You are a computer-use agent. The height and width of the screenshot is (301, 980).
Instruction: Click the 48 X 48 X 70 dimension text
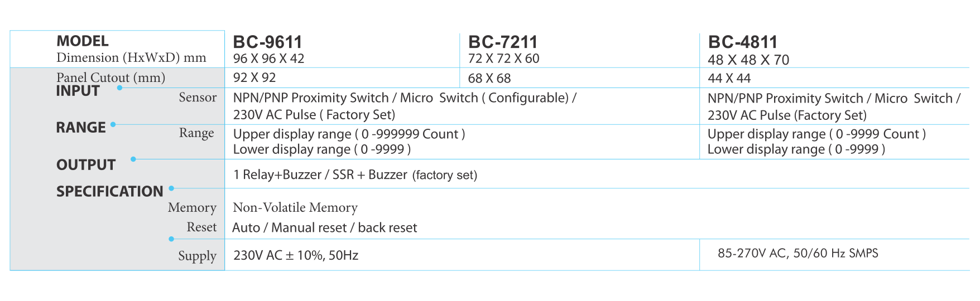tap(748, 60)
